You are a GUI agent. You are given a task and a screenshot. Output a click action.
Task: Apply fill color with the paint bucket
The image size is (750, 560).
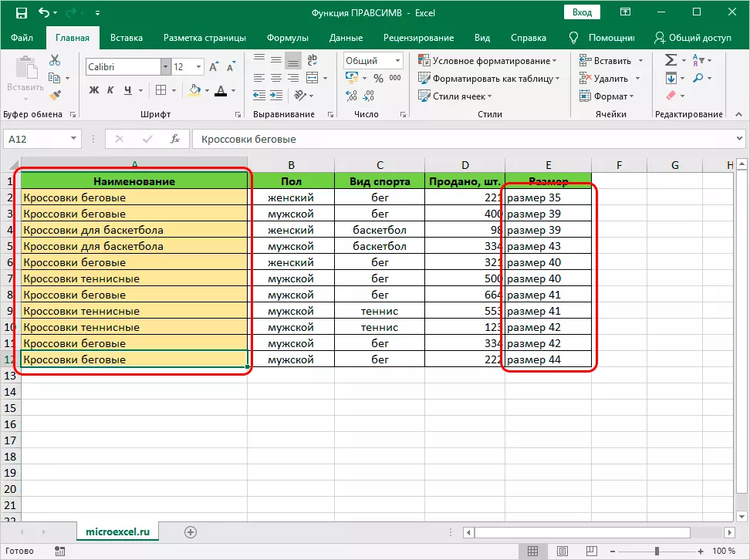coord(194,90)
